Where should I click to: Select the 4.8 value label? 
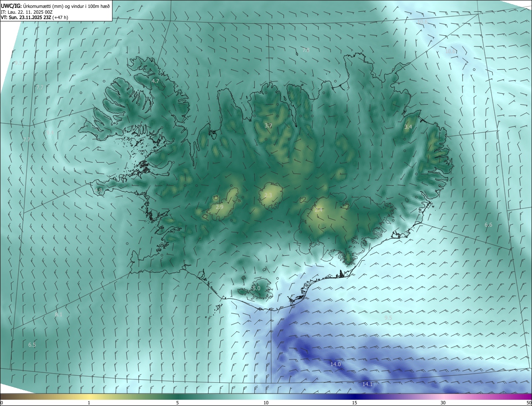pyautogui.click(x=99, y=191)
